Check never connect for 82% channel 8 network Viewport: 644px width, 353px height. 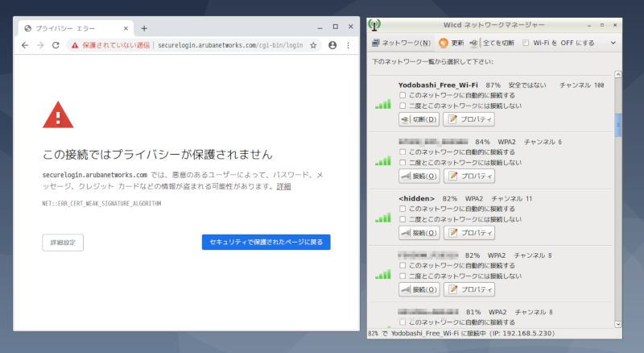click(402, 276)
